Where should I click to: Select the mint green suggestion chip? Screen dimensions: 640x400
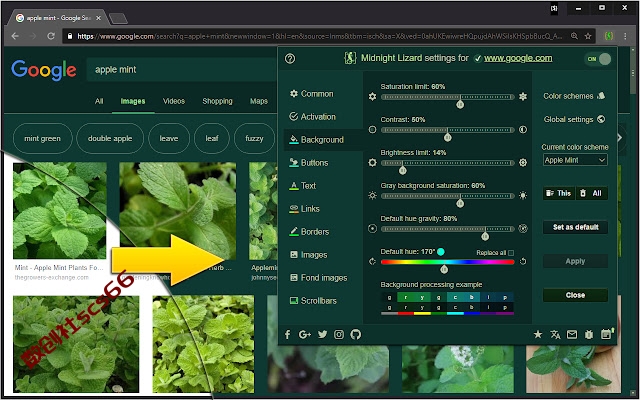coord(42,138)
